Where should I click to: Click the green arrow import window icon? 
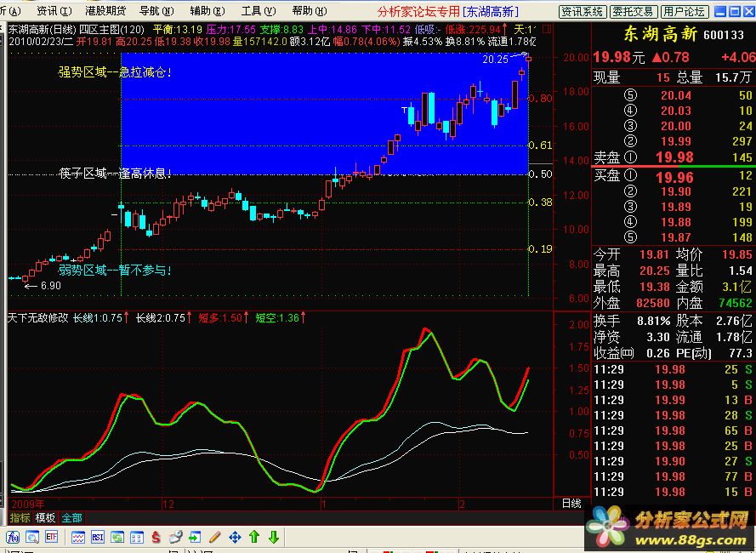196,537
